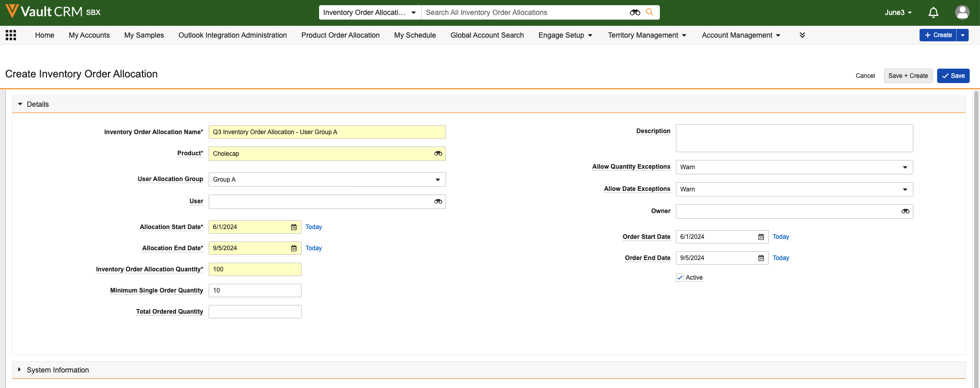
Task: Open Allocation Start Date calendar picker
Action: pos(294,227)
